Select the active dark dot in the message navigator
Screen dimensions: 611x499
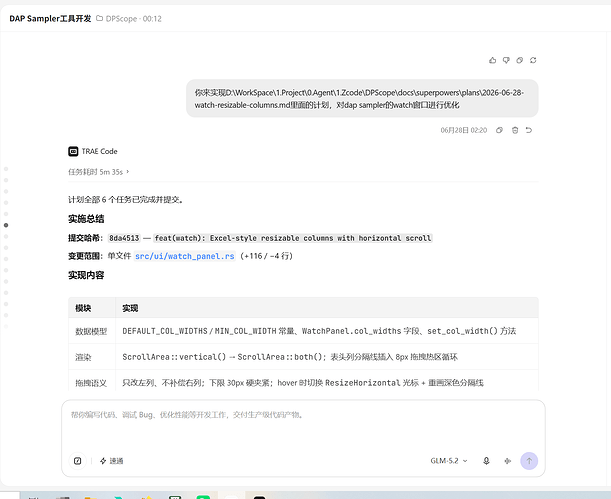pyautogui.click(x=6, y=225)
